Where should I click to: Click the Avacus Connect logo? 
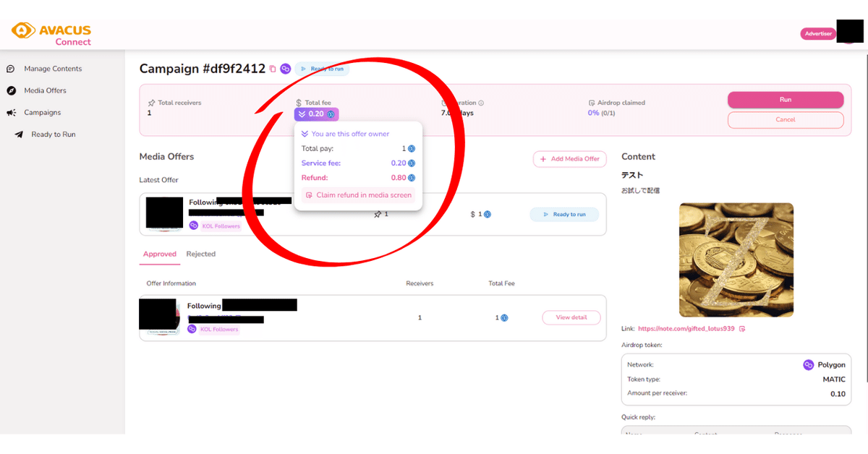click(x=51, y=33)
